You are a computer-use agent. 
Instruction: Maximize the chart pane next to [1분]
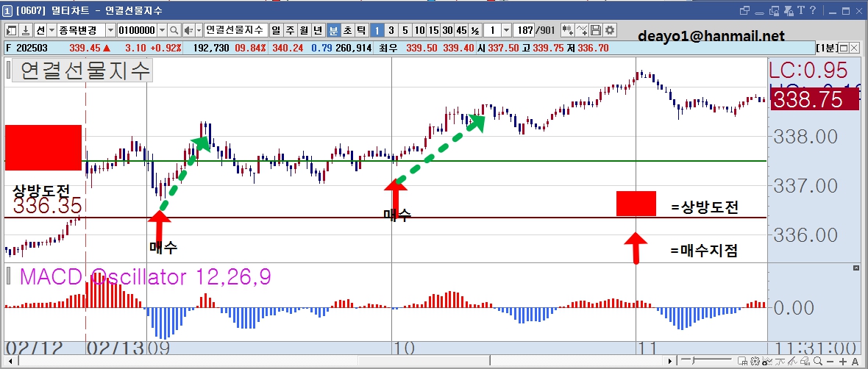(844, 48)
